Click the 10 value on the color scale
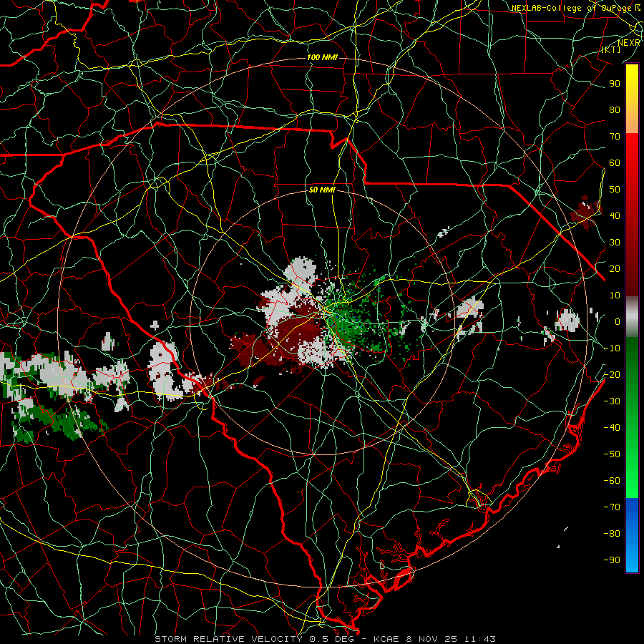644x644 pixels. tap(615, 296)
